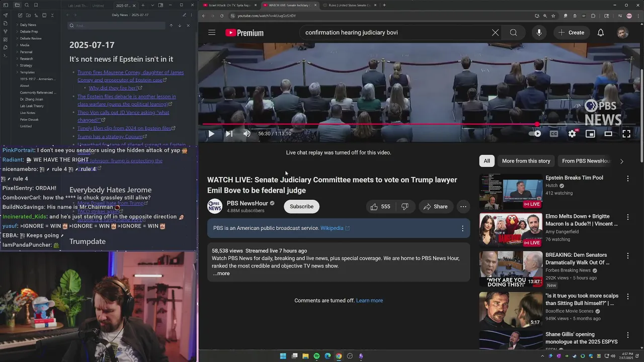Expand Daily News folder
The height and width of the screenshot is (362, 644).
coord(17,25)
